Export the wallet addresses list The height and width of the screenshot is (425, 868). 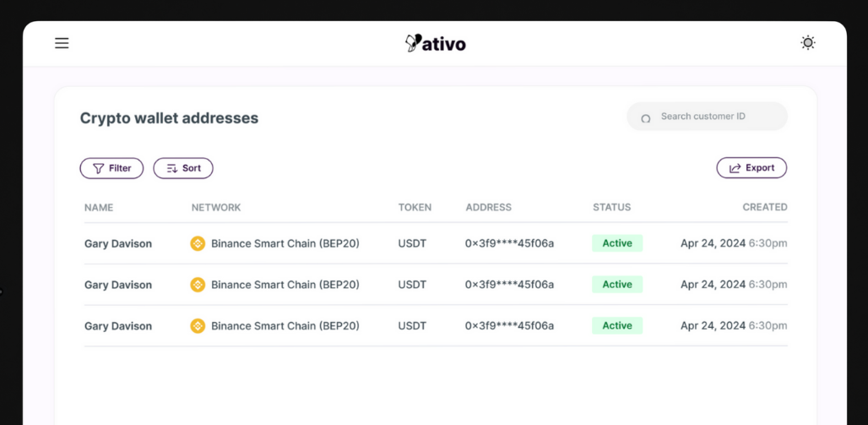751,168
